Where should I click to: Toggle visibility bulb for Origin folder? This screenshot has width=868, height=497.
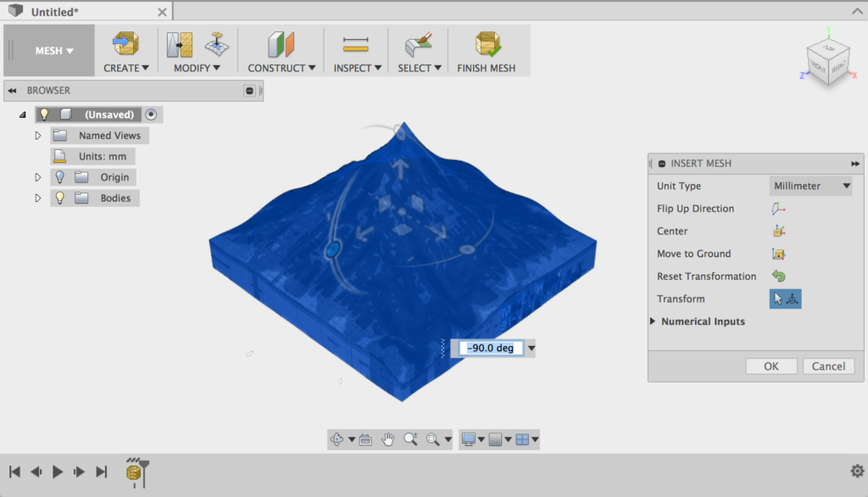pyautogui.click(x=59, y=177)
